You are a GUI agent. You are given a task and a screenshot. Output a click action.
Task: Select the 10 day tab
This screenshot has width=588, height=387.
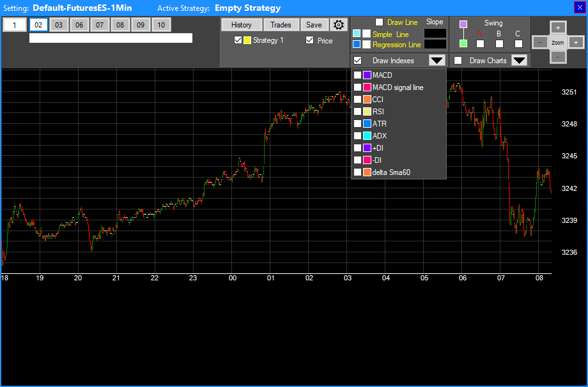coord(160,25)
